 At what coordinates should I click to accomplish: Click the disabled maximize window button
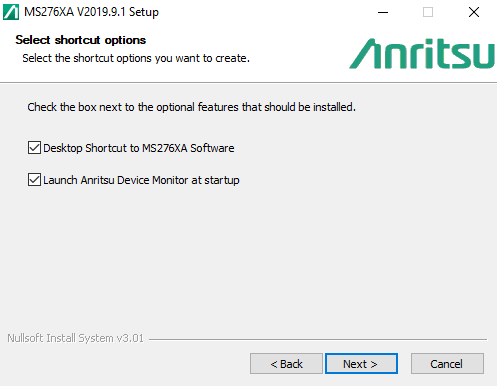(x=428, y=12)
